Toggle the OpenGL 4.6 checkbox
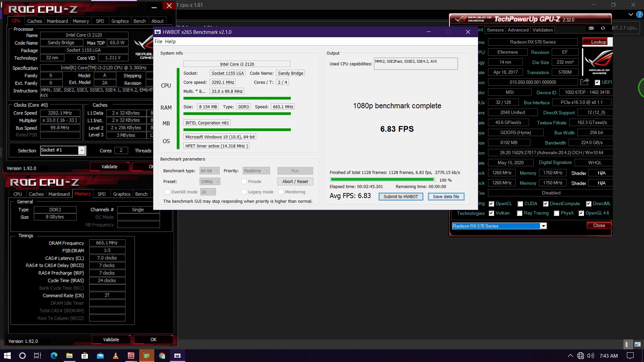The width and height of the screenshot is (644, 362). [581, 213]
